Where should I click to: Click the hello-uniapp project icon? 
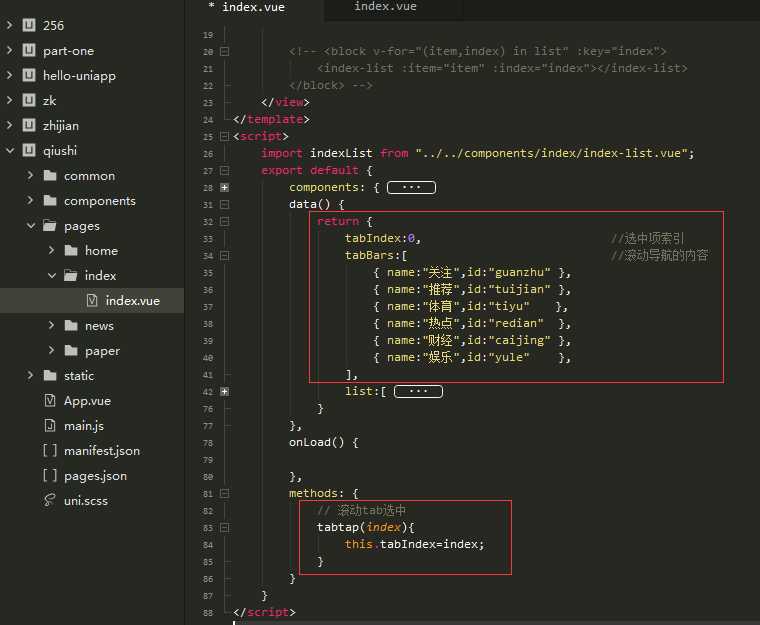click(29, 75)
